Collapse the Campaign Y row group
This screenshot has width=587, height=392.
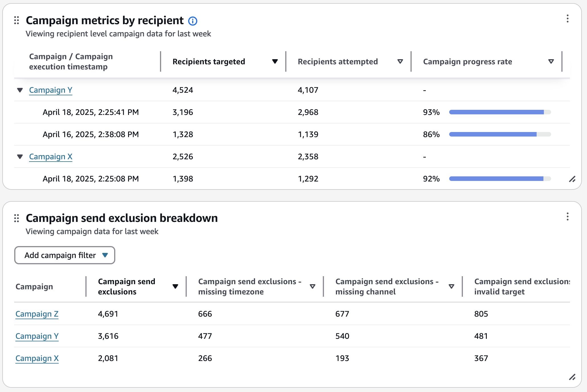tap(20, 90)
